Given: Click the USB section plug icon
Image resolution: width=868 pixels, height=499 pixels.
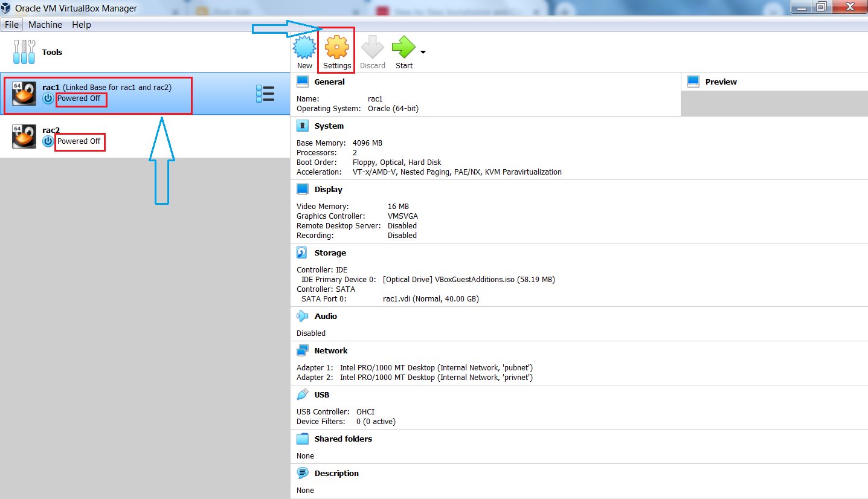Looking at the screenshot, I should [303, 394].
